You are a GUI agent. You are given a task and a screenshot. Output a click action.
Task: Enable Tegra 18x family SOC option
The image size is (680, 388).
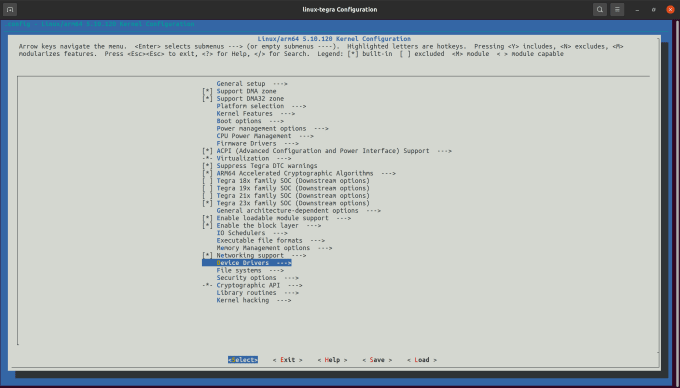point(208,181)
